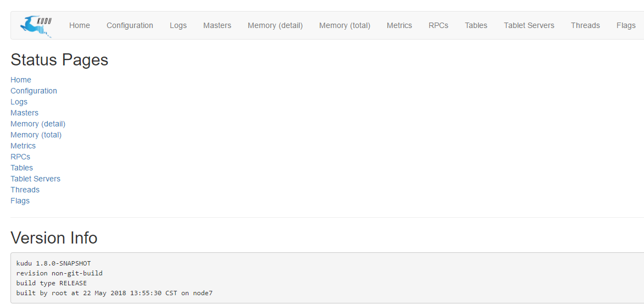Open Tables link under Status Pages

(22, 168)
